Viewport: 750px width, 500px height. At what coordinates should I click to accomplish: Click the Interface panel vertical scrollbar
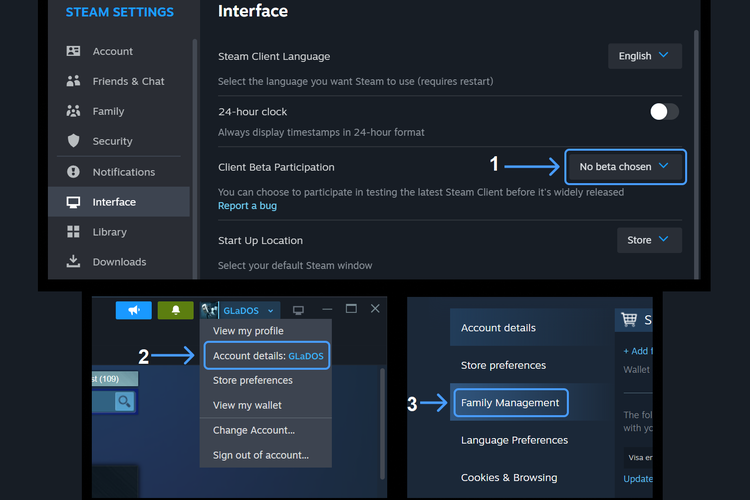(x=696, y=154)
